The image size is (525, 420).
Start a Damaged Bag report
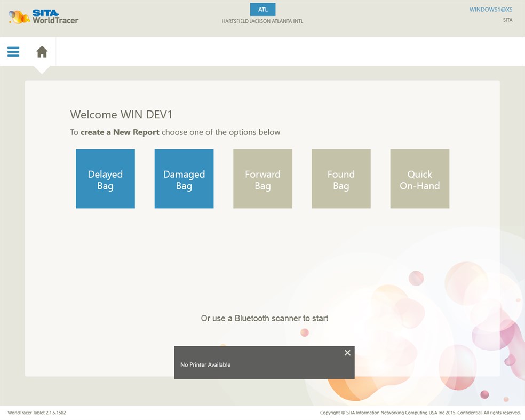pyautogui.click(x=184, y=179)
